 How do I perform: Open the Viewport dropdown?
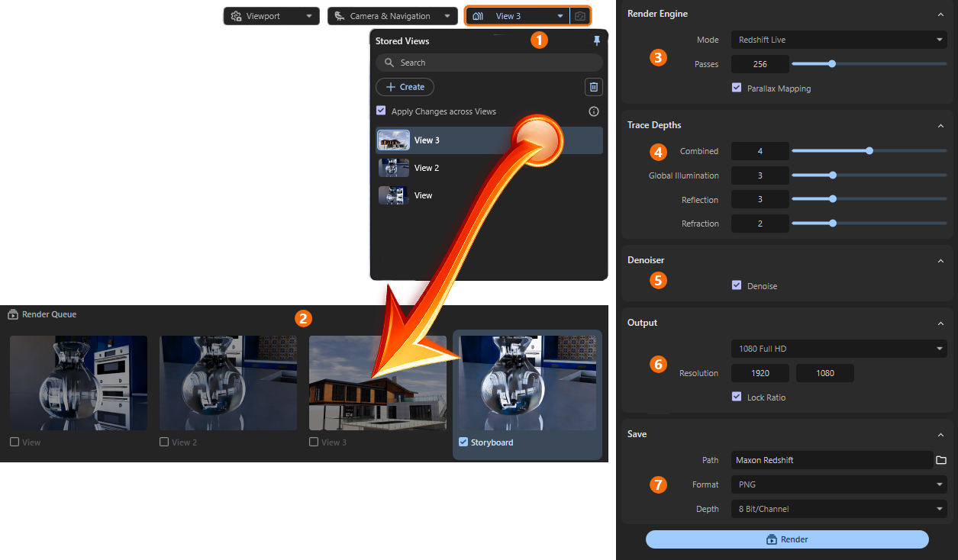click(271, 16)
